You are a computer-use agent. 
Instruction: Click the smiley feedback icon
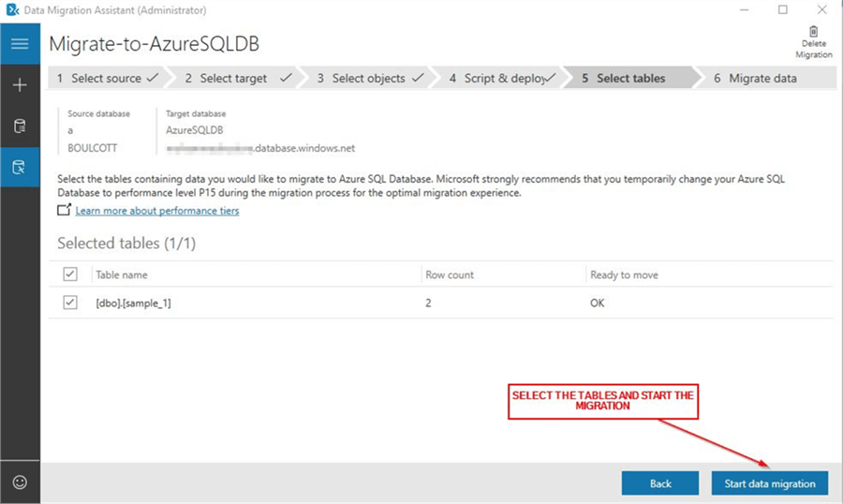coord(20,482)
